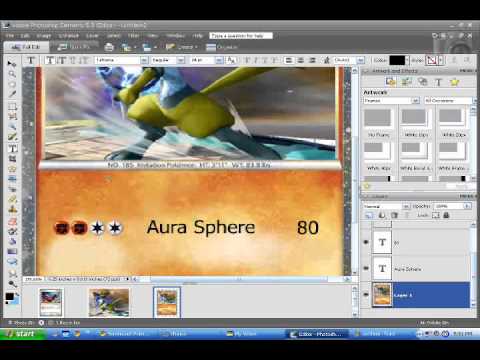This screenshot has width=480, height=360.
Task: Hide Layer 1 visibility eye
Action: (366, 295)
